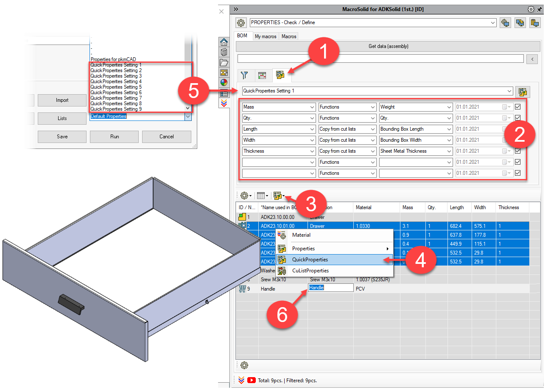The image size is (551, 392).
Task: Click the MacroSolid chevrons icon in side strip
Action: (224, 103)
